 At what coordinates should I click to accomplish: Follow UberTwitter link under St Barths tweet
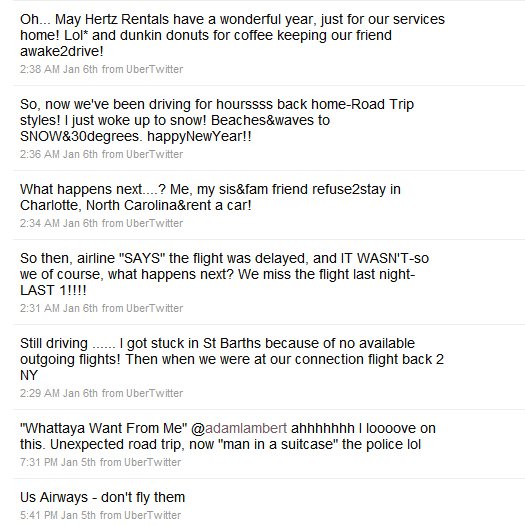point(155,393)
